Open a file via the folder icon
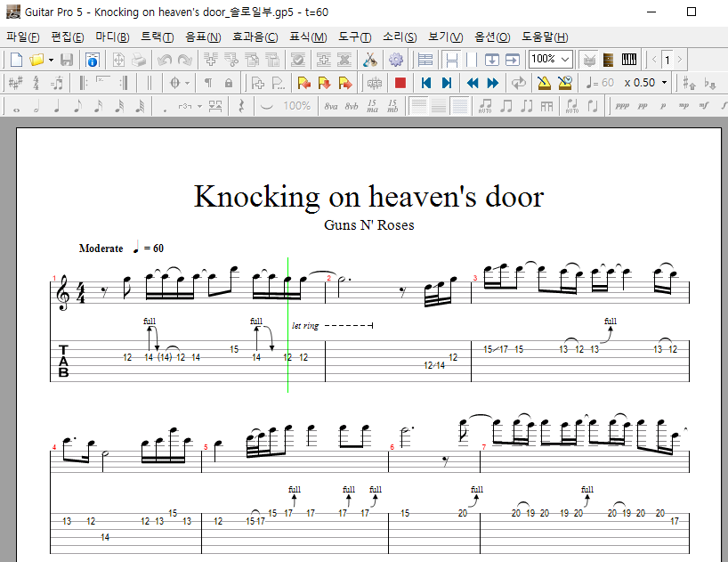The width and height of the screenshot is (728, 562). coord(36,60)
